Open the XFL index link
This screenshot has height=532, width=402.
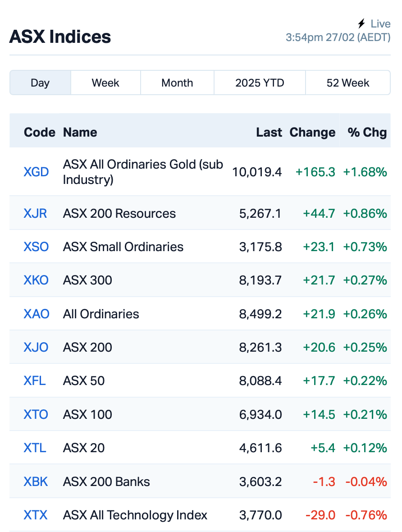pos(35,381)
